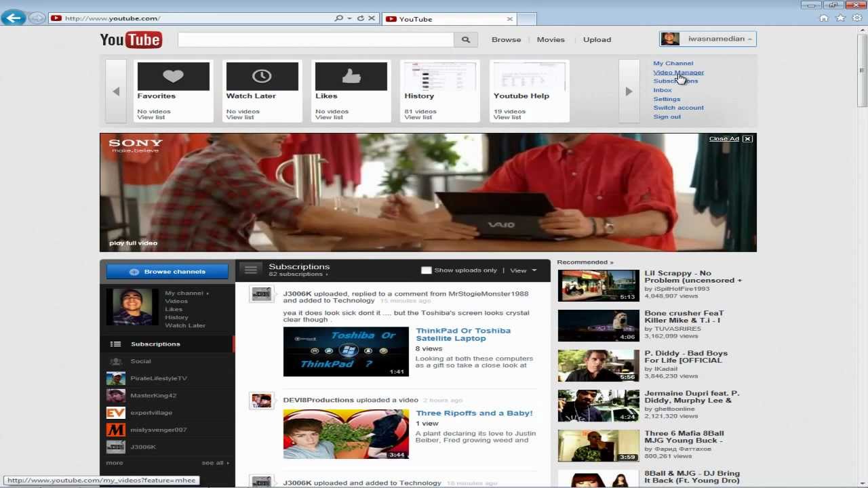The width and height of the screenshot is (868, 488).
Task: Click play full video on Sony ad
Action: 133,243
